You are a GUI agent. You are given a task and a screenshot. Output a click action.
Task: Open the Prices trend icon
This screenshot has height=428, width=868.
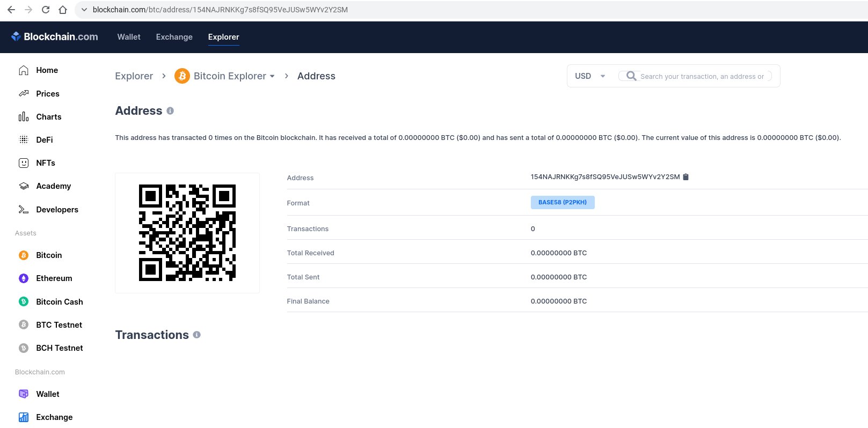click(24, 93)
